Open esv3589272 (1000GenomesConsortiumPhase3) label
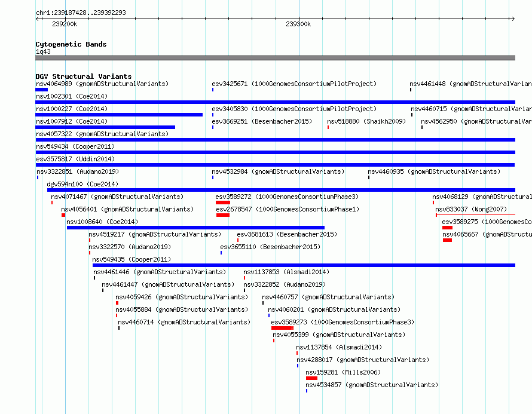The width and height of the screenshot is (532, 414). tap(287, 197)
